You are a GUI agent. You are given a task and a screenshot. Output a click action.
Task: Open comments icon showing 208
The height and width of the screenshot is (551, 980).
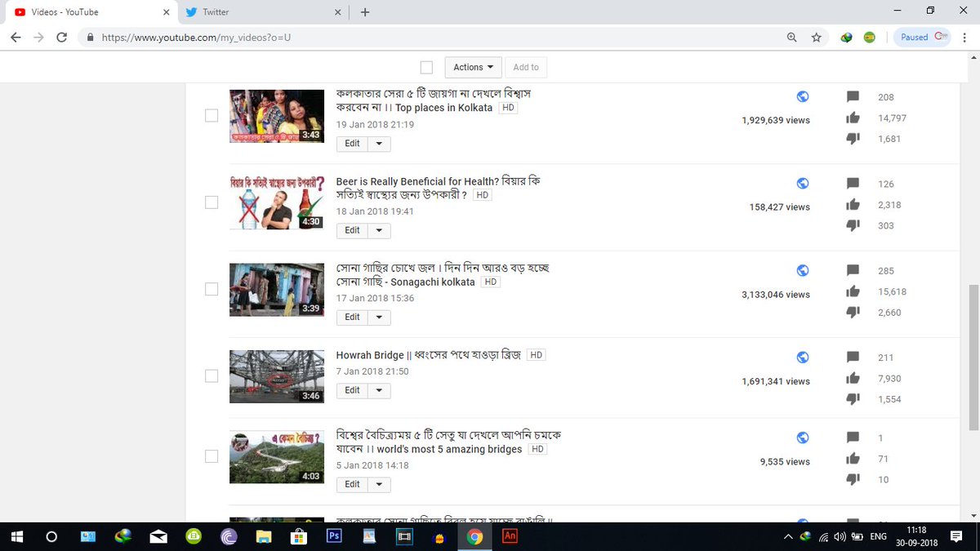[x=853, y=97]
